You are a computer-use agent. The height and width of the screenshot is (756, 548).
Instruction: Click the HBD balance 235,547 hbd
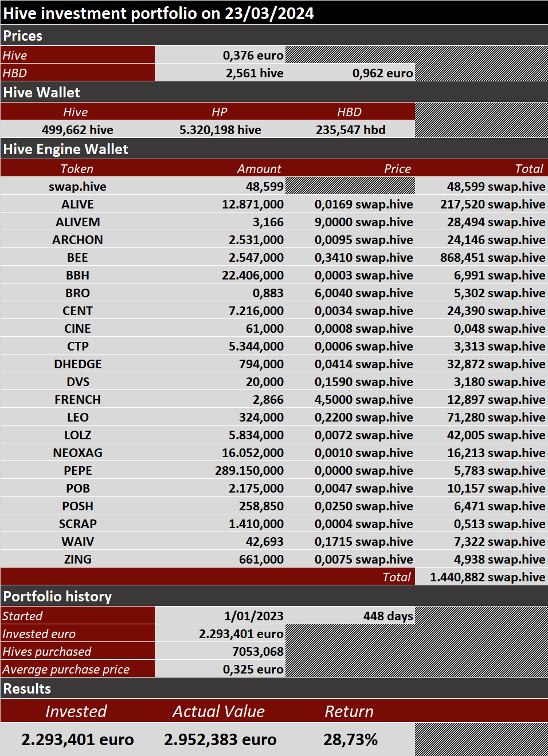pyautogui.click(x=350, y=129)
